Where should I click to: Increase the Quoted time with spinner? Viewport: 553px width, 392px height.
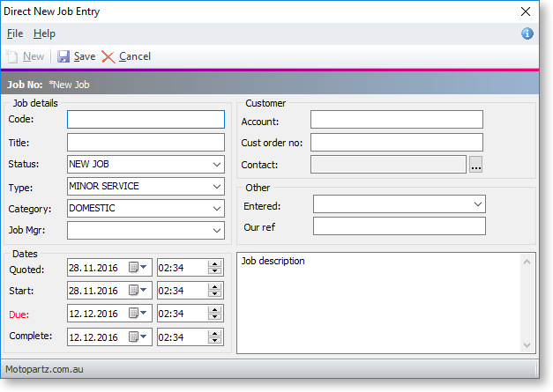click(214, 263)
